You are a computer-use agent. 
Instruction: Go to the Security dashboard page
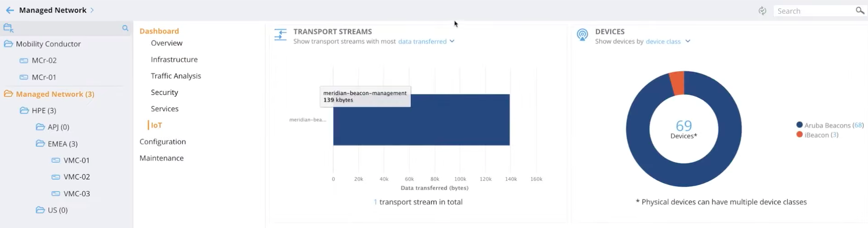(x=164, y=92)
